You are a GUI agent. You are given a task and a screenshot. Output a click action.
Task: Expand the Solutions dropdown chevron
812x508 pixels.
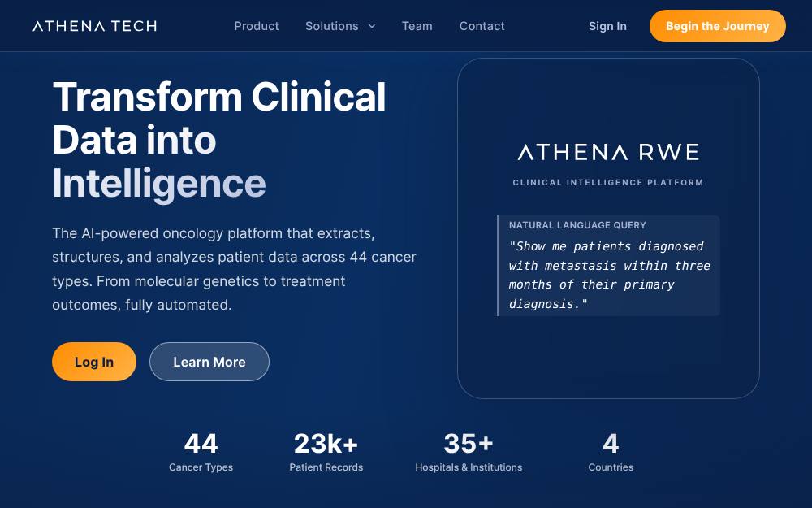(x=372, y=27)
